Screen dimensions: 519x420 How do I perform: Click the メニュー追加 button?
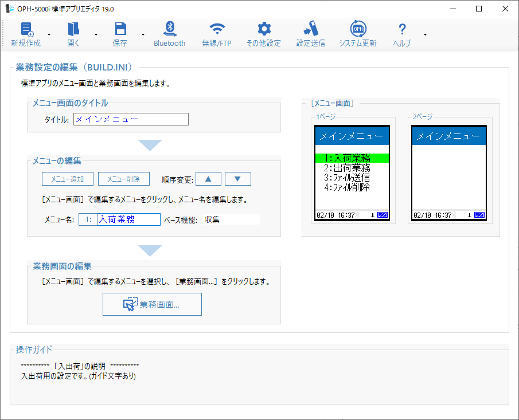pos(67,179)
